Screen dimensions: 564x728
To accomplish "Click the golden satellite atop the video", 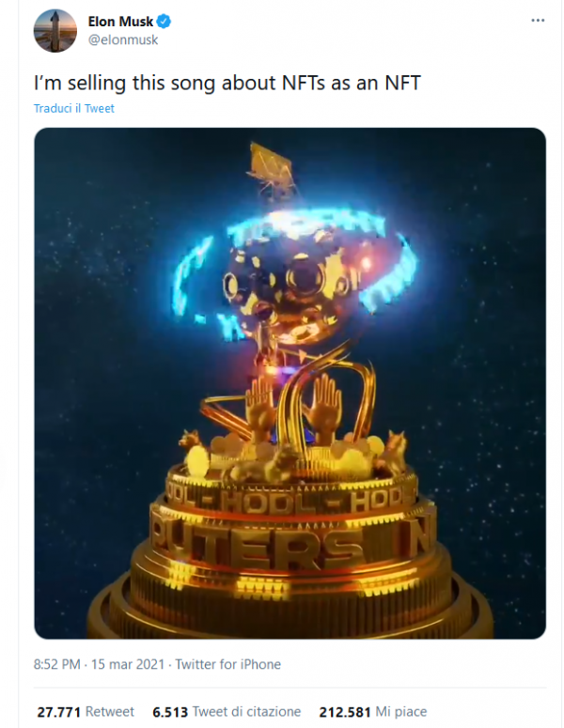I will 272,172.
